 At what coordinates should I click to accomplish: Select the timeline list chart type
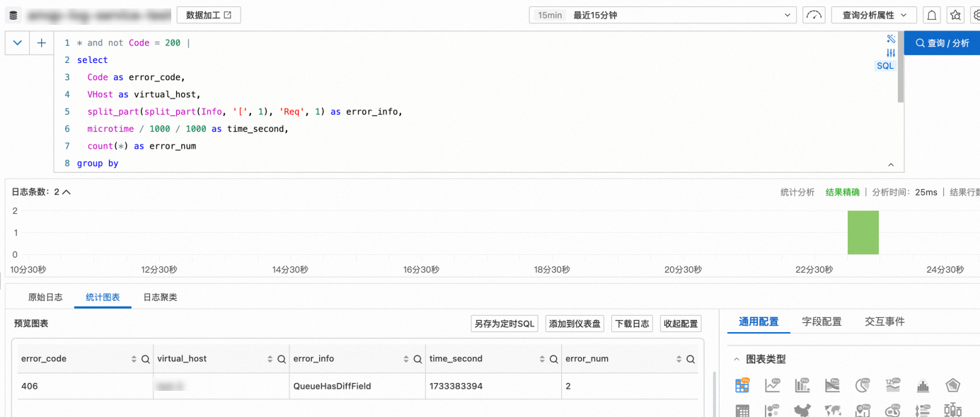923,411
